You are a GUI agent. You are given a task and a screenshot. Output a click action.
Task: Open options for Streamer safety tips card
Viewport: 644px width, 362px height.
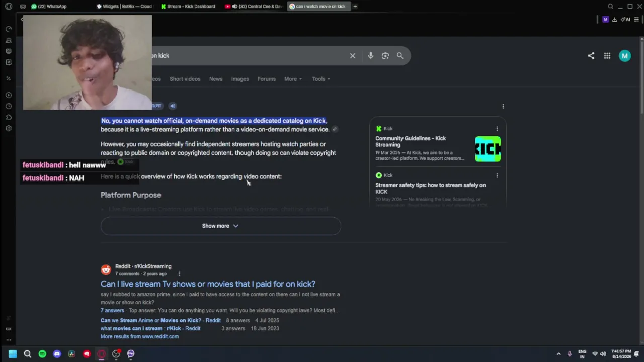497,175
